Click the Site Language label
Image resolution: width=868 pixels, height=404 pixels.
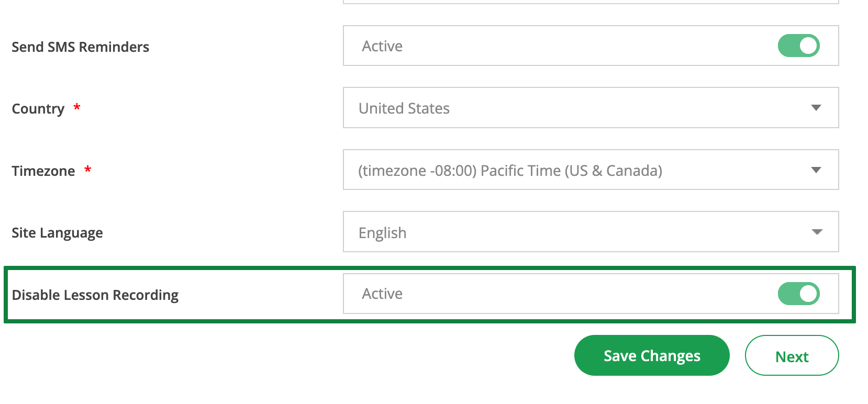coord(57,233)
